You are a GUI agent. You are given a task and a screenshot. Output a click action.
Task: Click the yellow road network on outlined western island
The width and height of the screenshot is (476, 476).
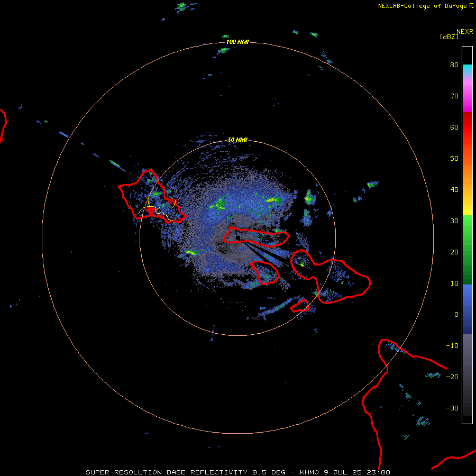point(155,209)
